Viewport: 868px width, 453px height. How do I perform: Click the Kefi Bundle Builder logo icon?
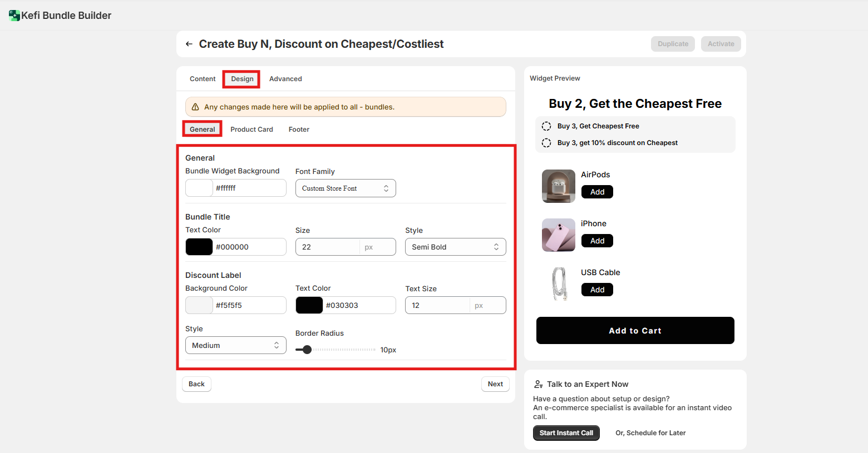pos(14,16)
